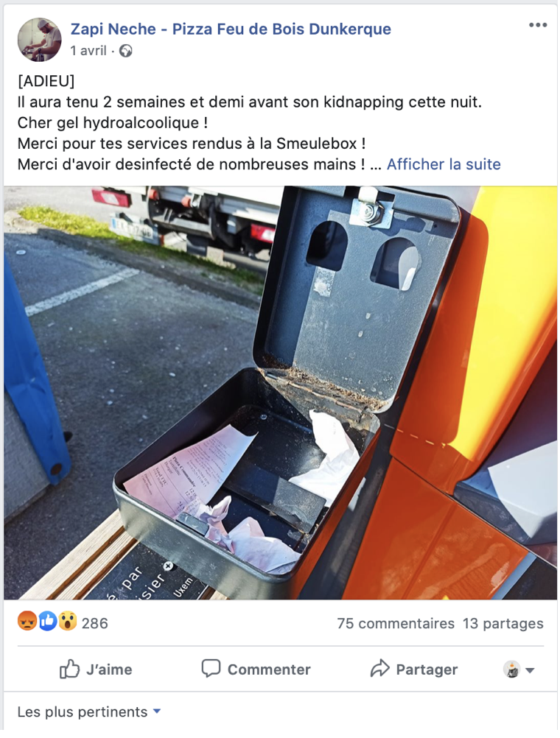Click the globe public privacy icon
The height and width of the screenshot is (738, 560).
tap(126, 51)
